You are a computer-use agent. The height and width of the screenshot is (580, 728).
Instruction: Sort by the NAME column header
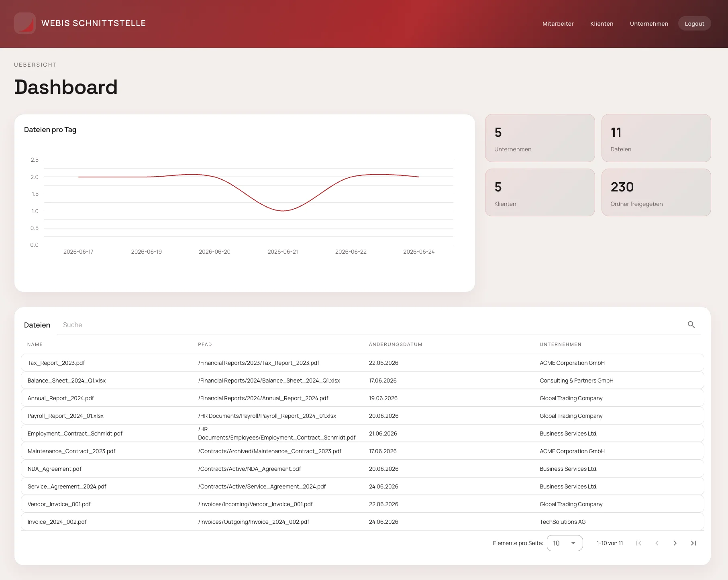[35, 344]
